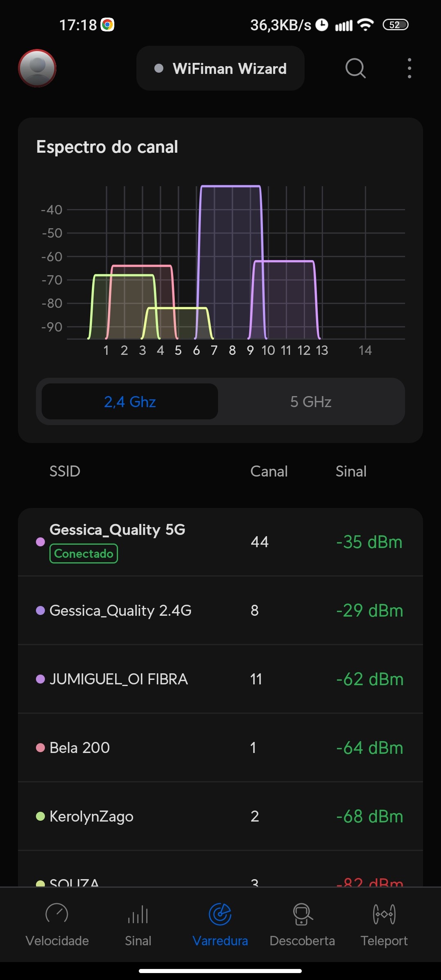Select the 2,4 Ghz band
Screen dimensions: 441x980
pos(130,402)
